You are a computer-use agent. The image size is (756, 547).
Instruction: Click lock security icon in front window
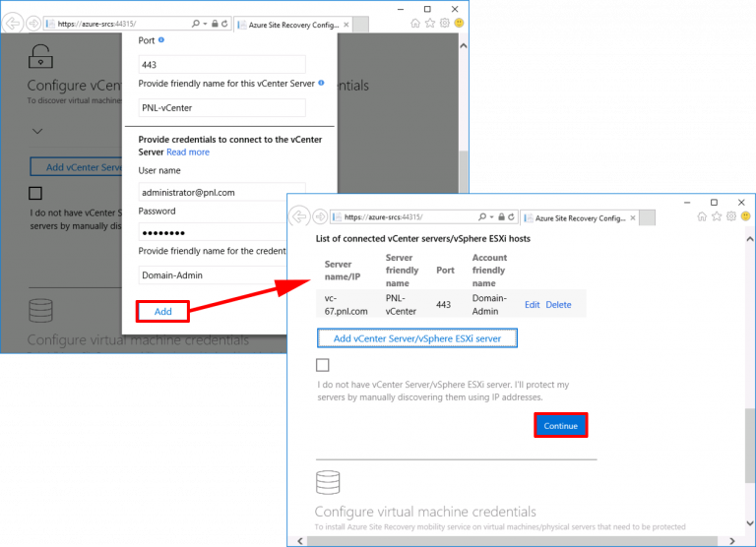click(501, 216)
